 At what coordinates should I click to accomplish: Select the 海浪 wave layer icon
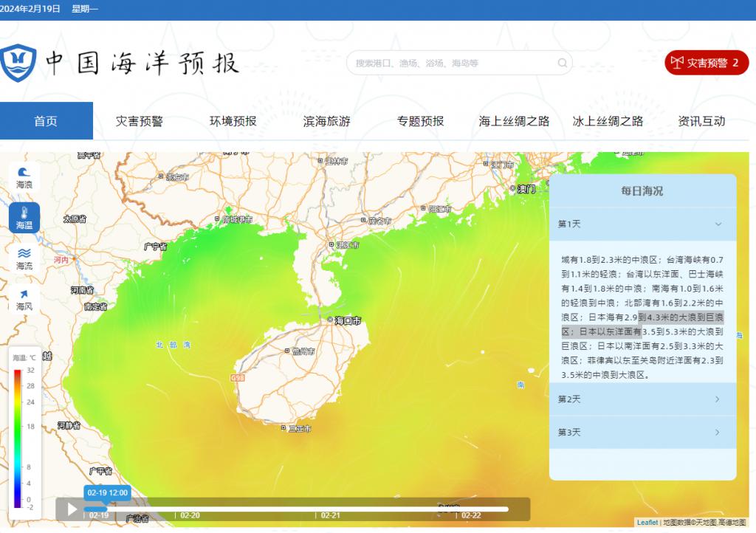coord(24,178)
